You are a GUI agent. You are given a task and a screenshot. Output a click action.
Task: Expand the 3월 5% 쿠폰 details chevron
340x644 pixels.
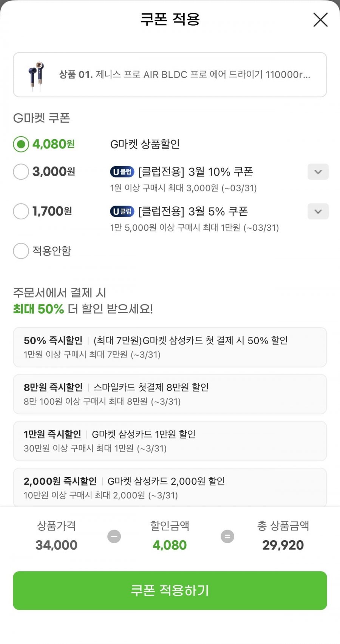(318, 211)
